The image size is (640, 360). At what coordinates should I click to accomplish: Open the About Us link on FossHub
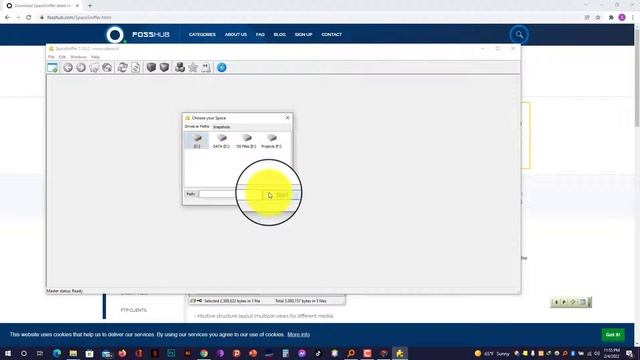click(x=236, y=35)
